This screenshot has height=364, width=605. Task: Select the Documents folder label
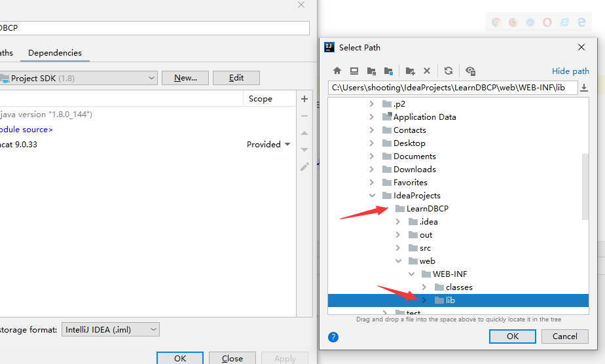[x=414, y=156]
